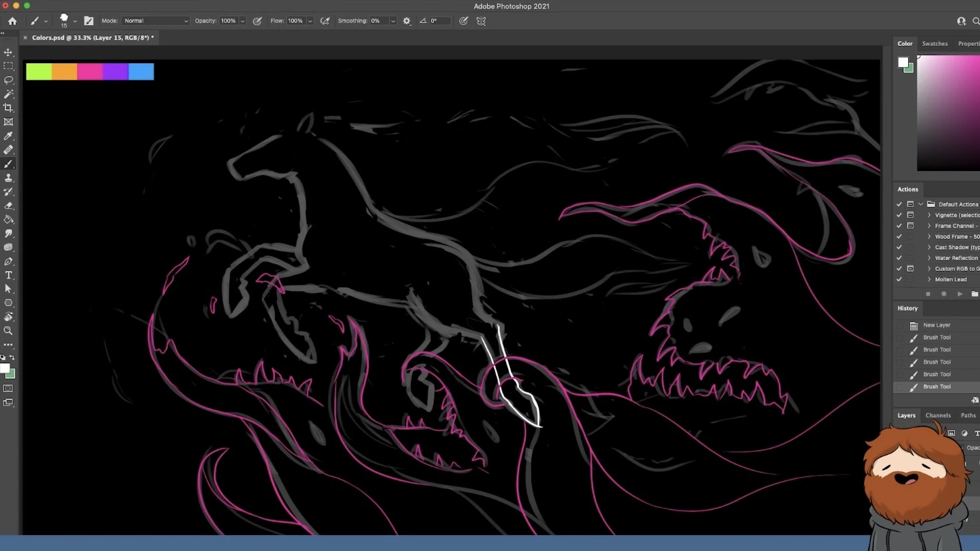
Task: Choose the Eraser tool
Action: coord(8,206)
